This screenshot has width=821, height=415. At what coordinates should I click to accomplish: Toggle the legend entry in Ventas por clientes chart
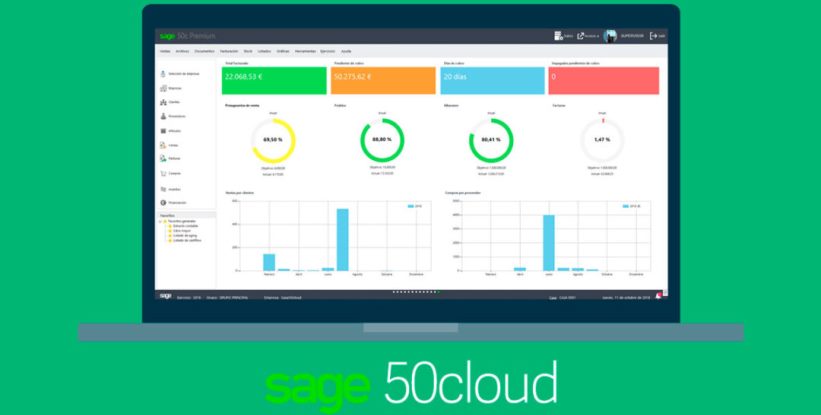tap(415, 207)
